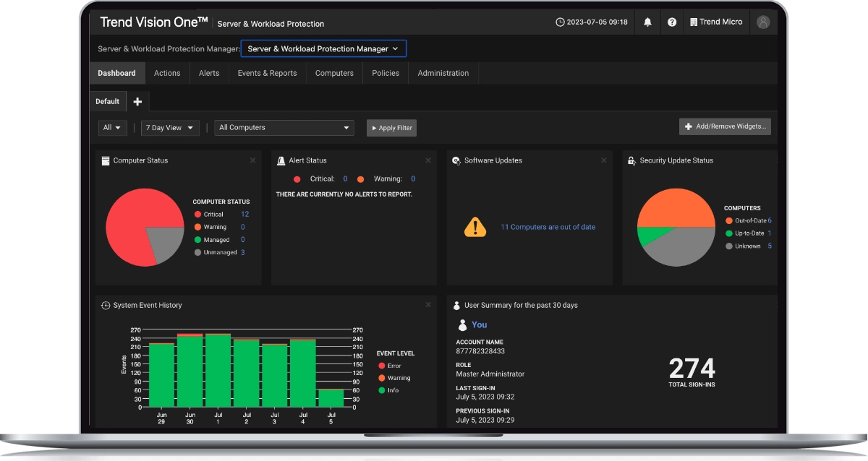Open help via the question mark icon
The height and width of the screenshot is (461, 868).
pos(672,22)
